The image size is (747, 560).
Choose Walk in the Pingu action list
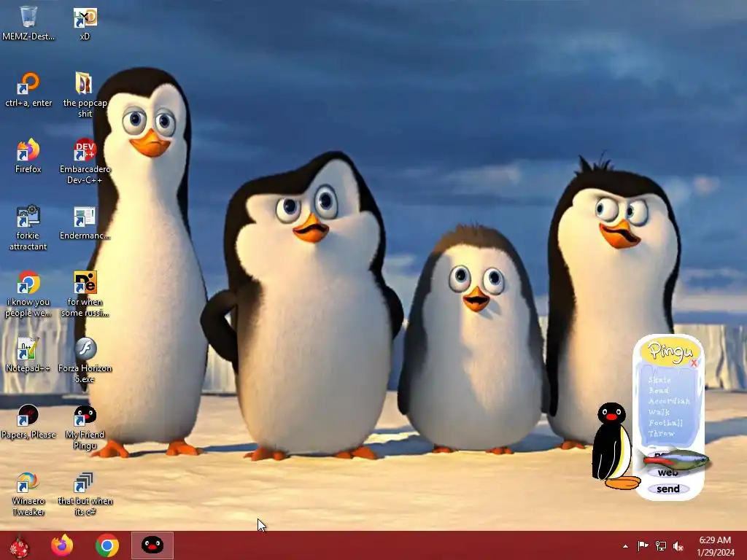point(659,412)
